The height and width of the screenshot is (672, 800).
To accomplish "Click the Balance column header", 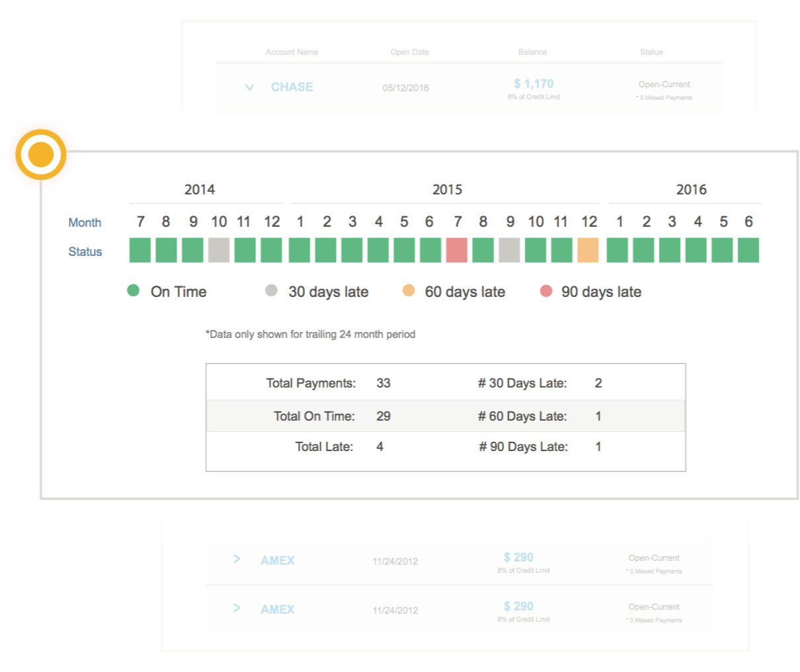I will [533, 52].
